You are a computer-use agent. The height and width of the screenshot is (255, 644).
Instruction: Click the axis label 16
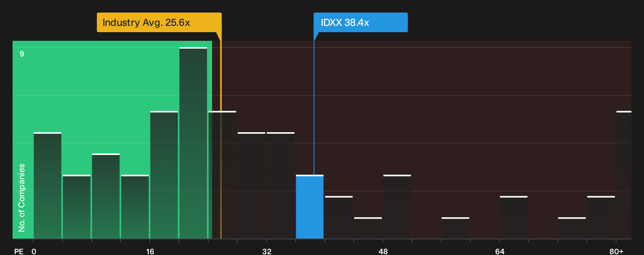tap(150, 251)
